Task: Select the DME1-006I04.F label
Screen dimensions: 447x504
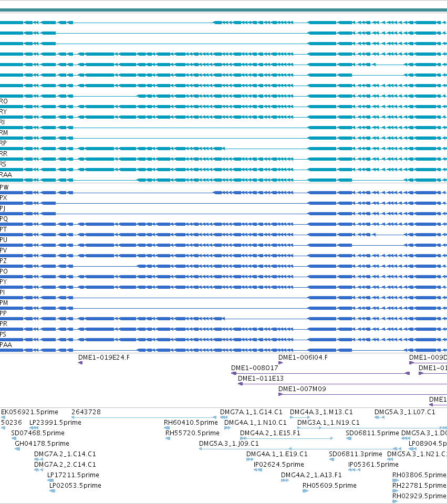Action: (x=303, y=358)
